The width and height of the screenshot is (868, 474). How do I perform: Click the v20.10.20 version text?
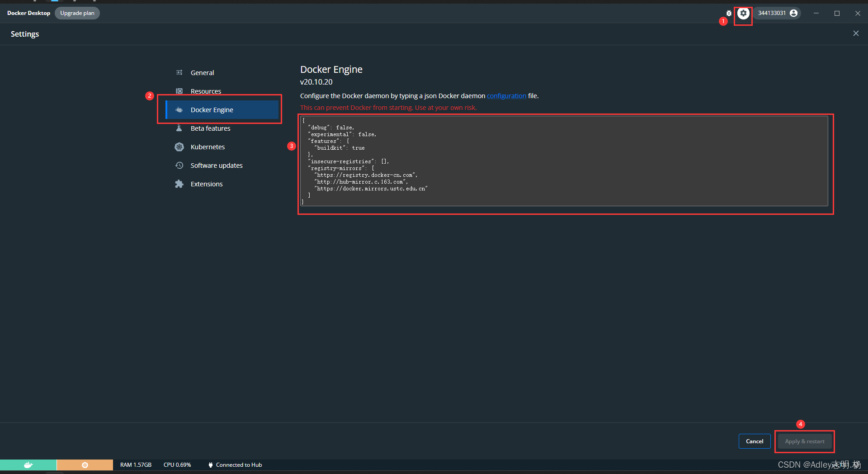(316, 82)
